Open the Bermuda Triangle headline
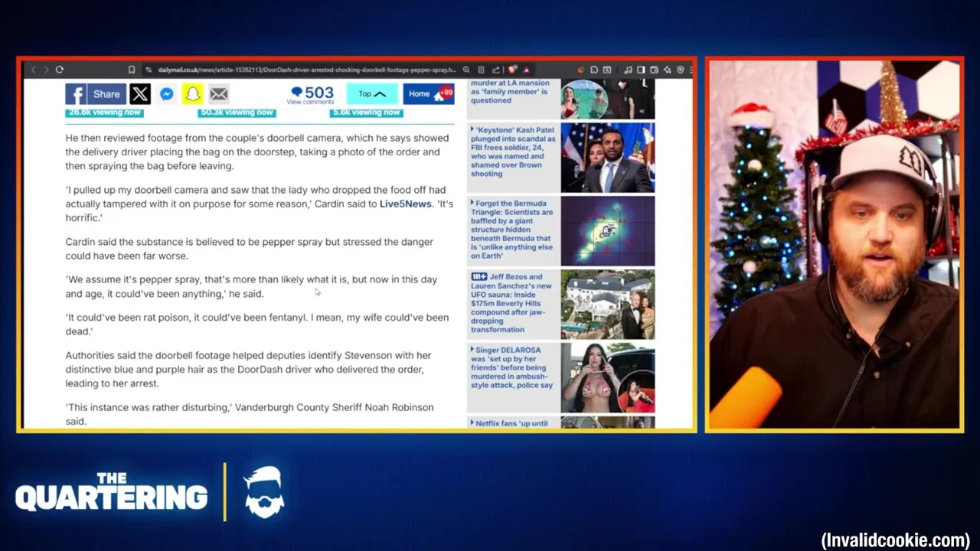This screenshot has height=551, width=980. (x=511, y=230)
